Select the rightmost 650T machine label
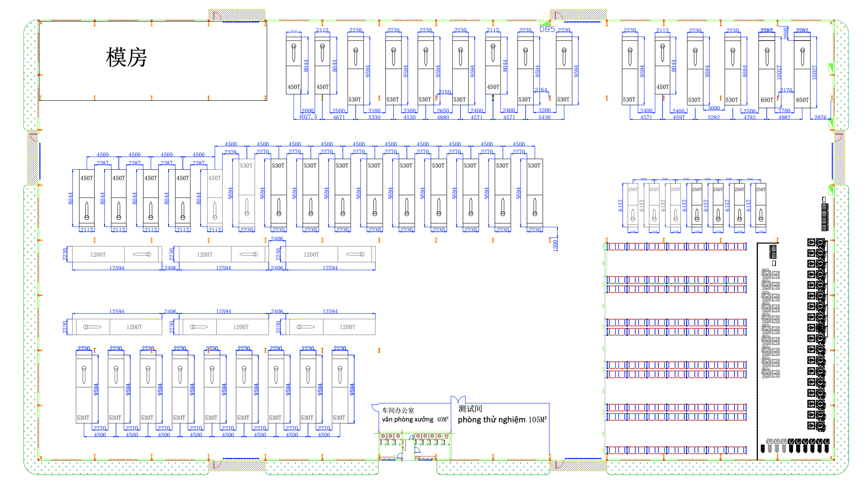868x501 pixels. click(x=802, y=100)
